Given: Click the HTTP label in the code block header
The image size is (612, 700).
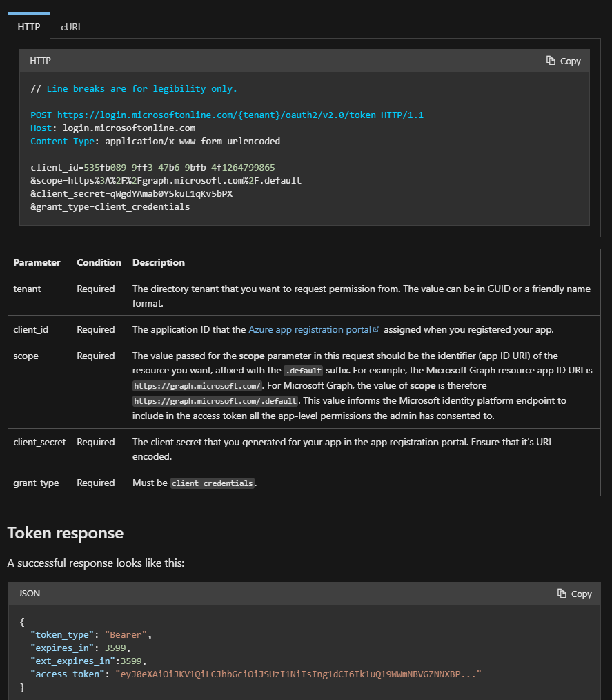Looking at the screenshot, I should pos(39,61).
